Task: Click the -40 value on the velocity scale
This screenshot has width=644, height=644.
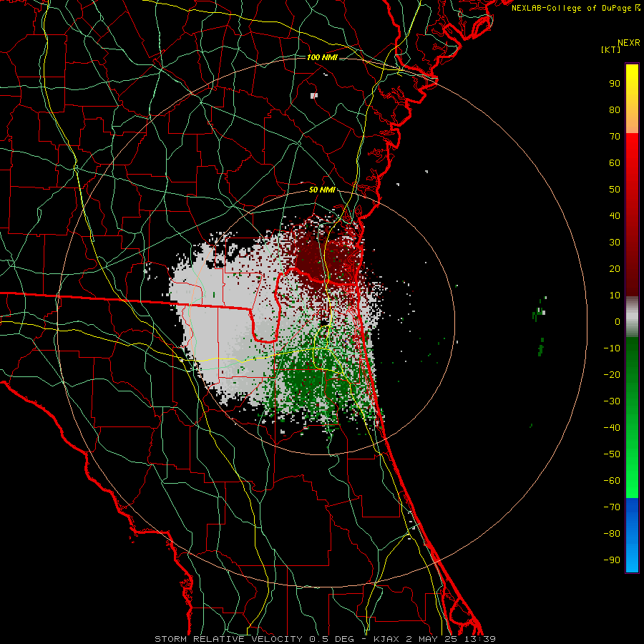Action: [612, 428]
